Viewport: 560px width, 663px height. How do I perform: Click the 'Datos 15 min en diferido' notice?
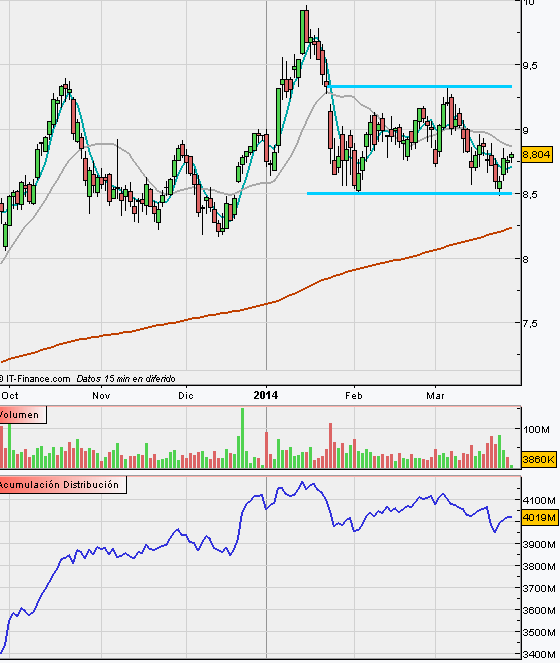click(126, 378)
